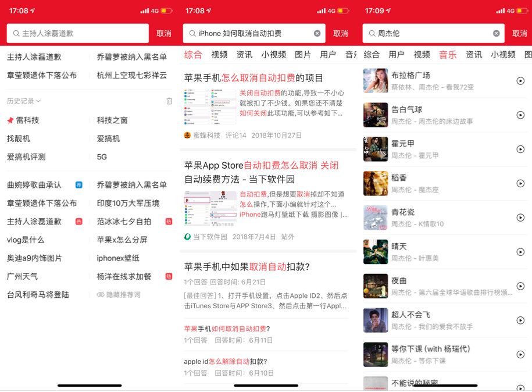Viewport: 532px width, 392px height.
Task: Open 蜜蜂科技 author avatar
Action: 187,135
